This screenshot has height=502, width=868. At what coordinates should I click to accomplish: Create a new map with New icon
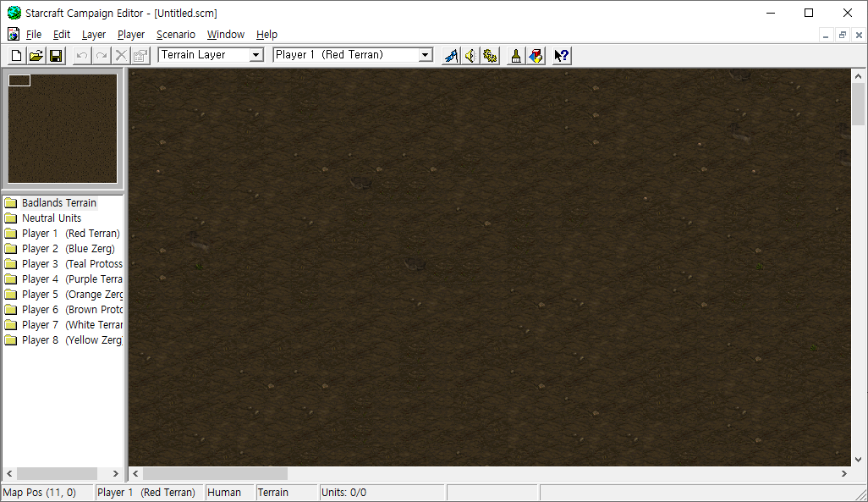point(17,55)
